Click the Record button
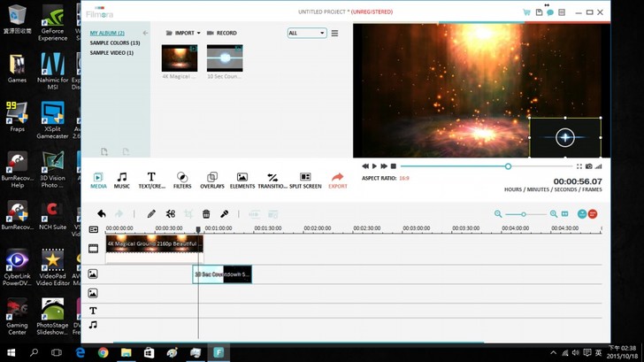The image size is (644, 362). pos(222,33)
